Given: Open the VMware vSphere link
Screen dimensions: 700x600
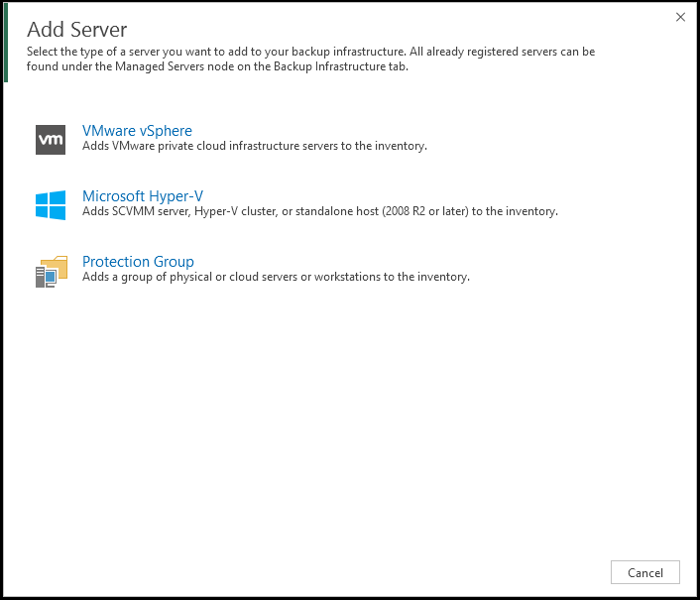Looking at the screenshot, I should click(x=137, y=130).
